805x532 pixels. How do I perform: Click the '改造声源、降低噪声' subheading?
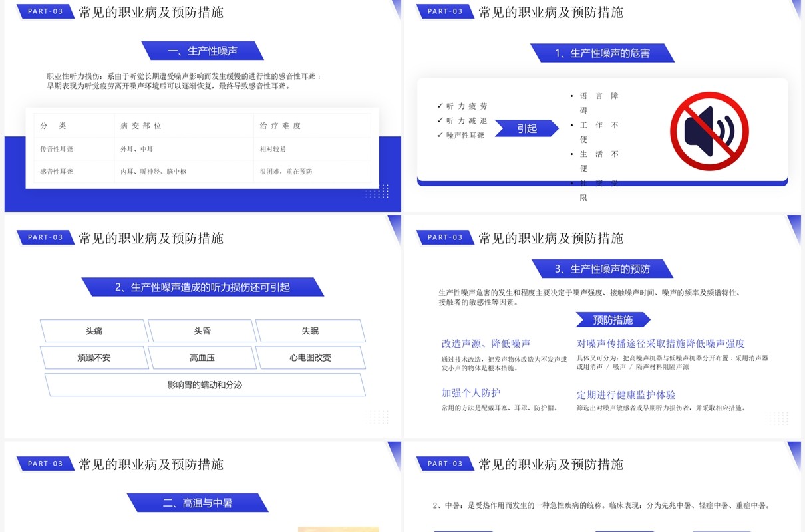[x=486, y=344]
